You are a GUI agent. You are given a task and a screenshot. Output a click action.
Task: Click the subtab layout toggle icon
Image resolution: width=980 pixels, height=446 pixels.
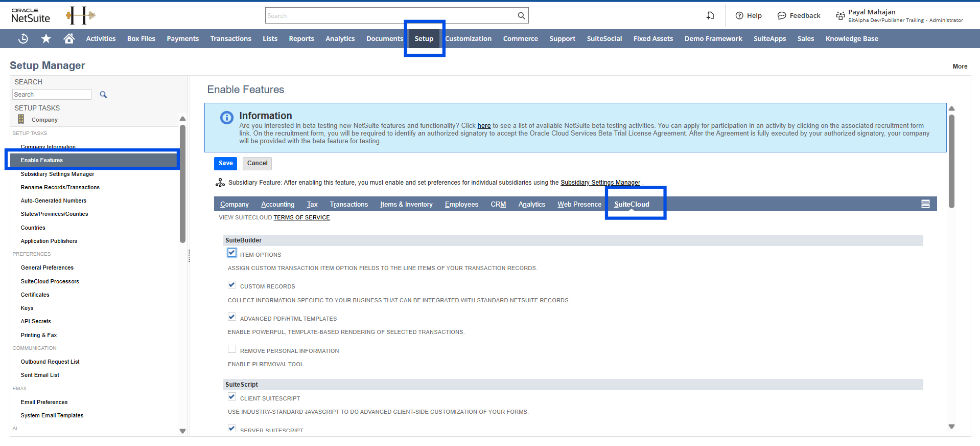click(x=925, y=204)
